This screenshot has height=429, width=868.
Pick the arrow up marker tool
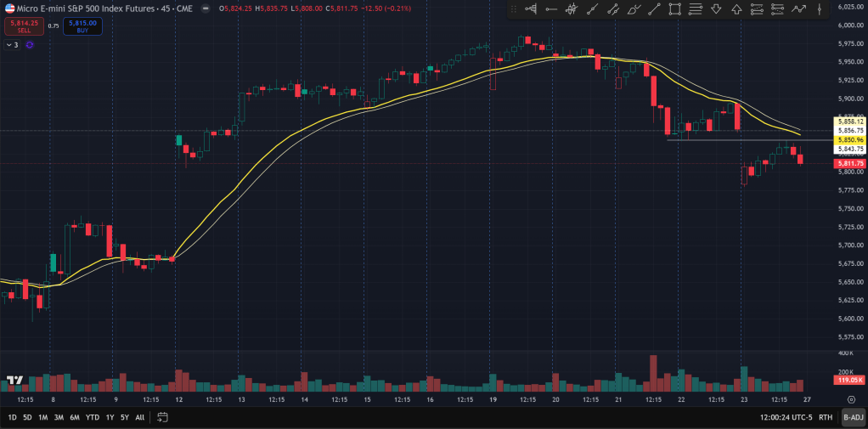tap(736, 9)
